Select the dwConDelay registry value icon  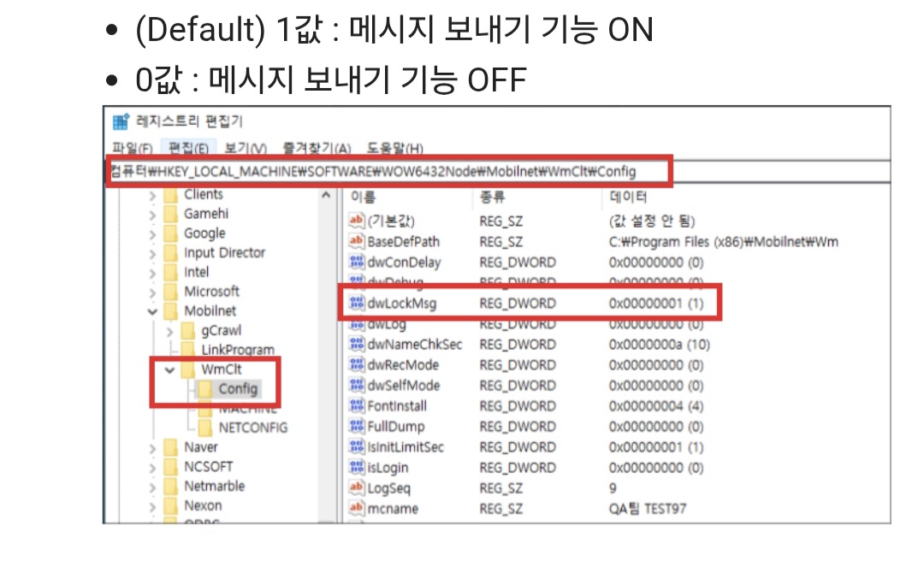[356, 263]
